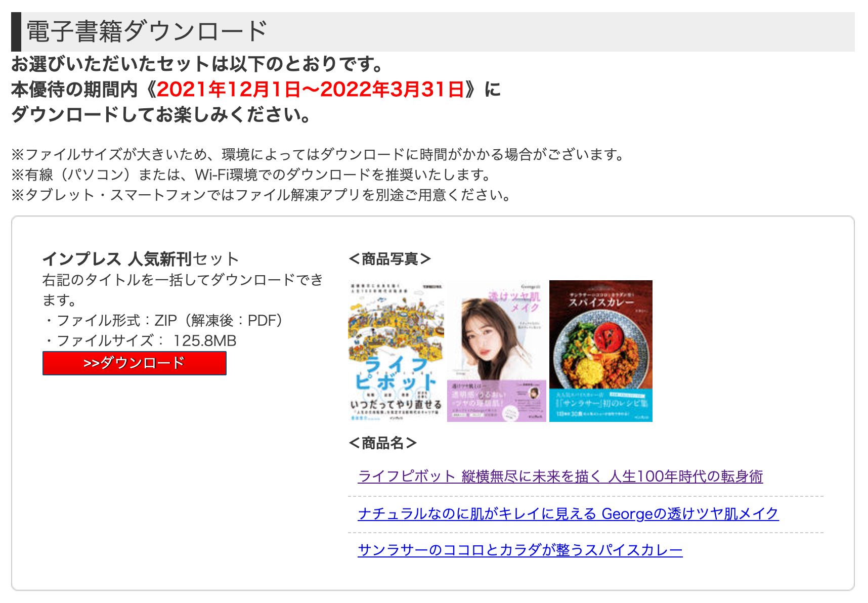Click the <商品名> label
The height and width of the screenshot is (603, 868).
point(382,443)
